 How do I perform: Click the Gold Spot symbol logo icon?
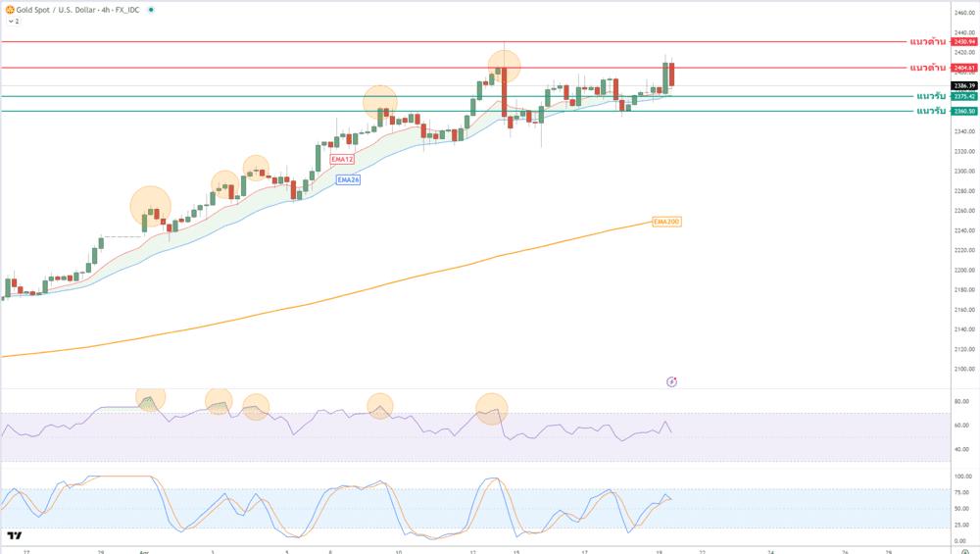coord(10,10)
